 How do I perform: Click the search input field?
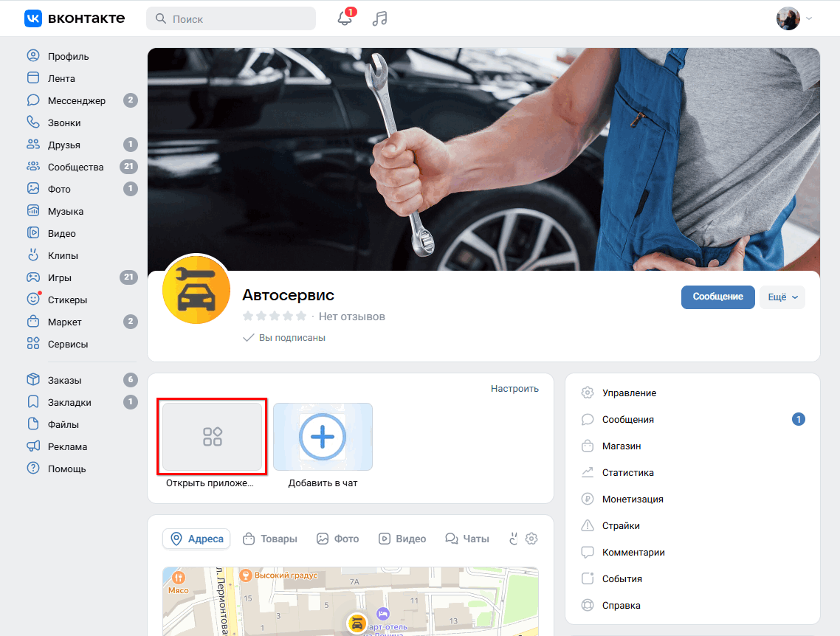[231, 18]
